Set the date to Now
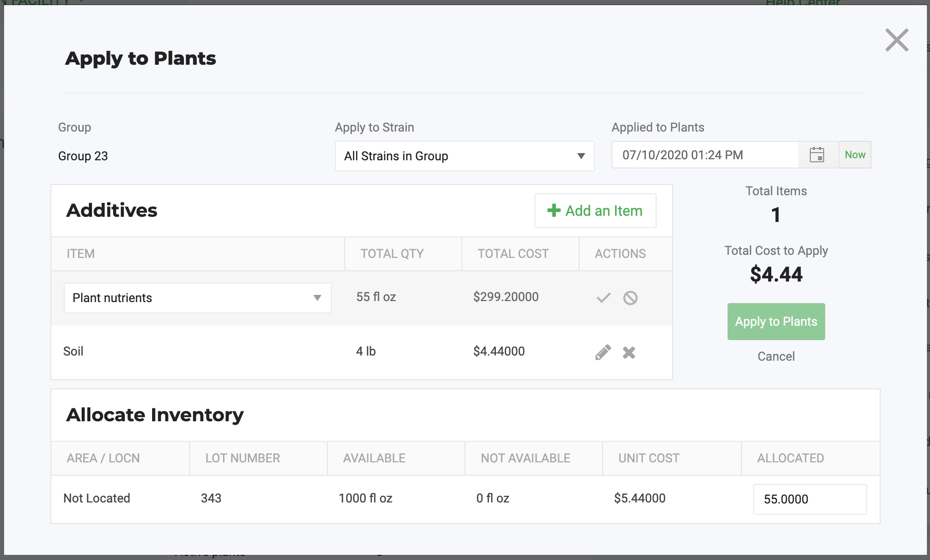Viewport: 930px width, 560px height. click(x=855, y=155)
